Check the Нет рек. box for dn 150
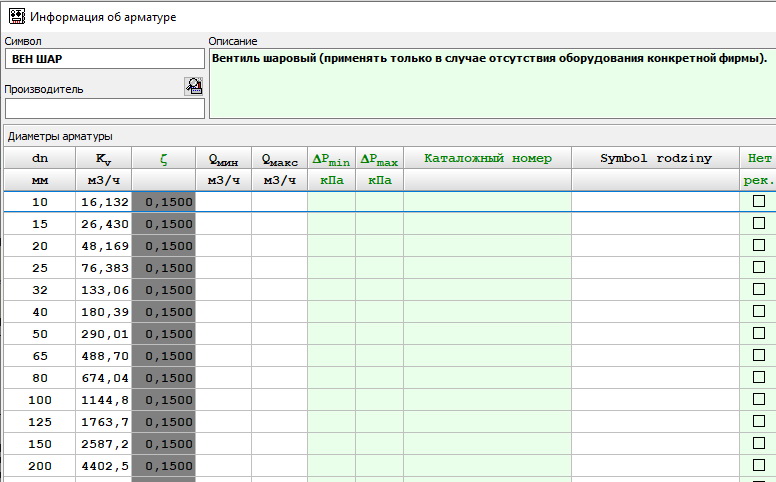The image size is (776, 482). (x=759, y=443)
